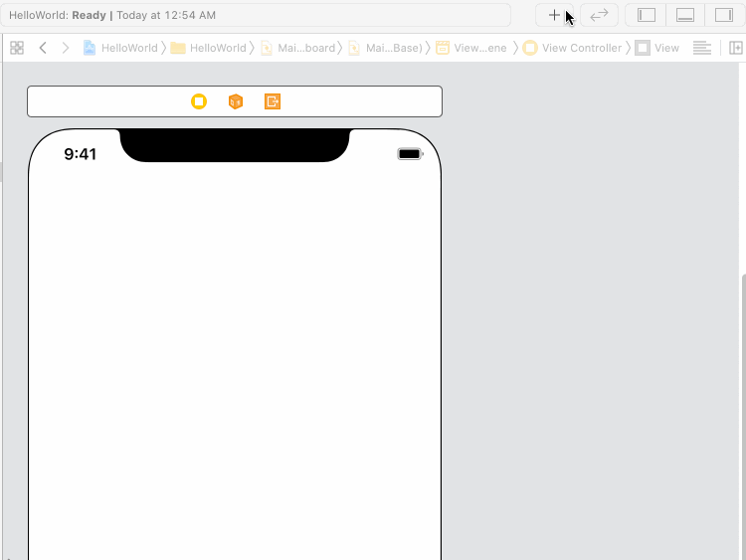Toggle the Debug area panel
Screen dimensions: 746x560
[x=685, y=15]
